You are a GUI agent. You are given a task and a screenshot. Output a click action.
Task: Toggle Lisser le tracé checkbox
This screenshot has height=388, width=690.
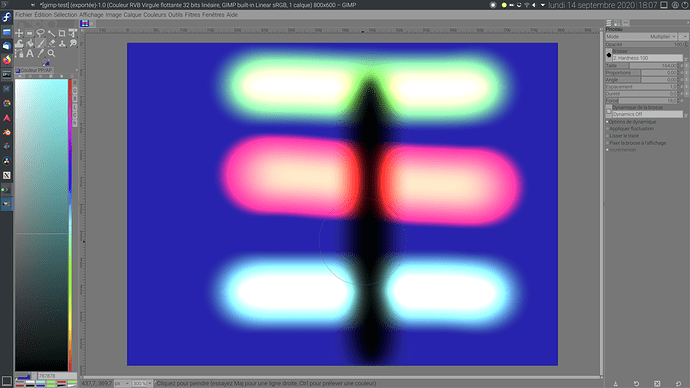pyautogui.click(x=608, y=136)
